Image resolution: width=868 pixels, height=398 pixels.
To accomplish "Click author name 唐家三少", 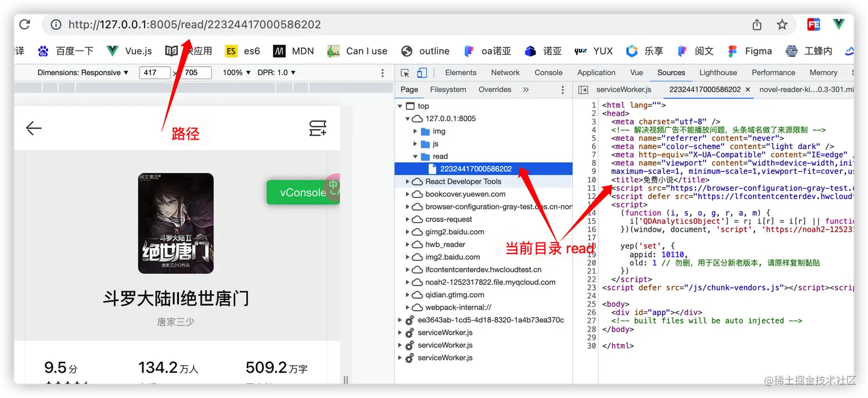I will (x=176, y=322).
